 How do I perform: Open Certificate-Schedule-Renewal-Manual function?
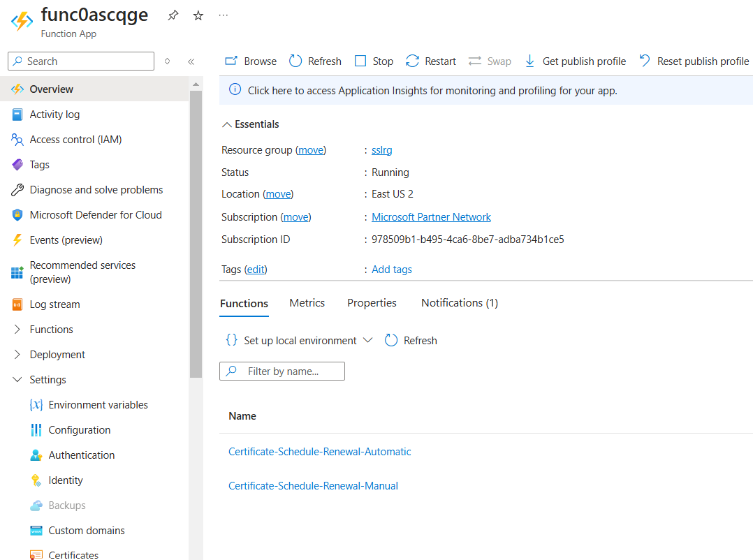click(313, 485)
